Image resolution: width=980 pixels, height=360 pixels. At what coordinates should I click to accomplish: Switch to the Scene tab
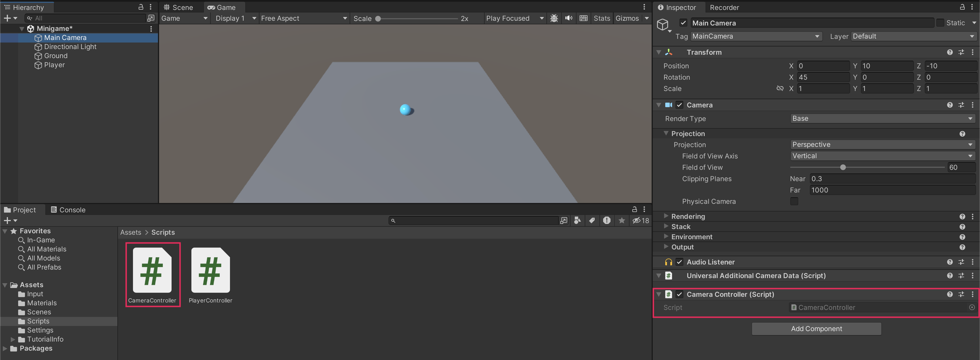pos(178,7)
